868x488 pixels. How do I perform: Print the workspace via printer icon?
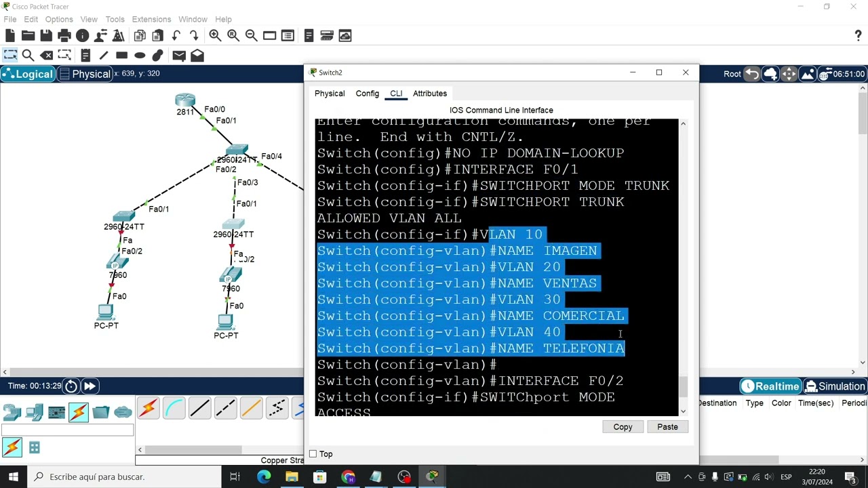64,35
